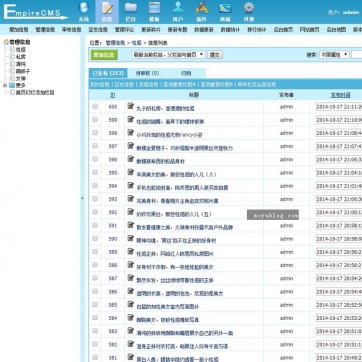Tick the checkbox for row 592
This screenshot has height=362, width=362.
pos(95,212)
